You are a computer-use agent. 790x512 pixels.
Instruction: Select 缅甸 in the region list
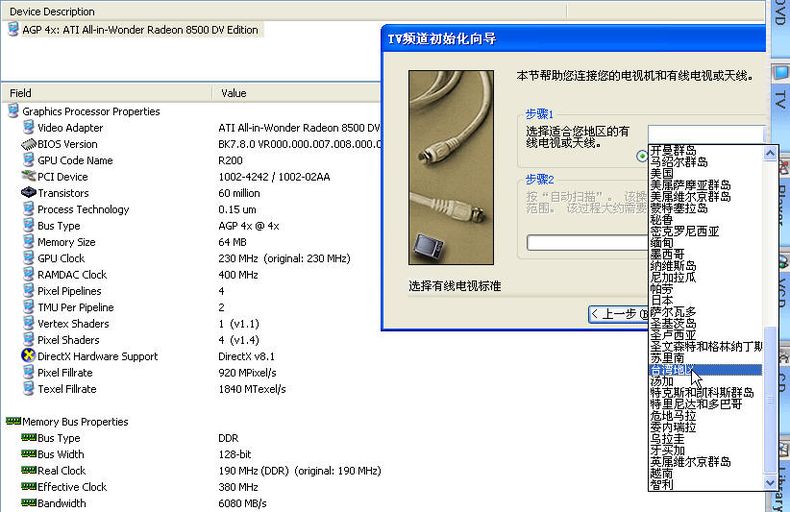click(662, 242)
